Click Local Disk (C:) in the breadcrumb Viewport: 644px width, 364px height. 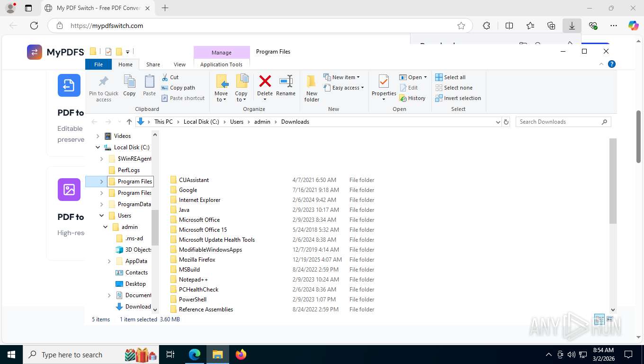201,122
